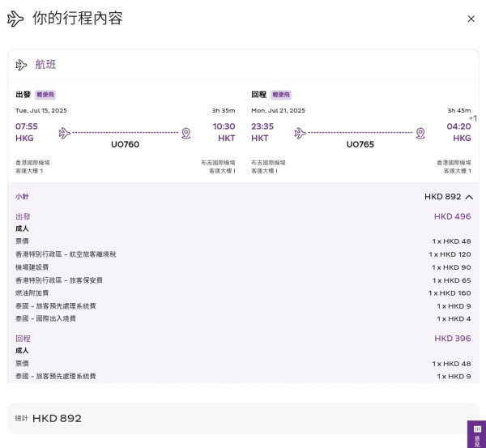Screen dimensions: 486x448
Task: Click the 輕便飛 badge next to 回程
Action: click(x=281, y=95)
